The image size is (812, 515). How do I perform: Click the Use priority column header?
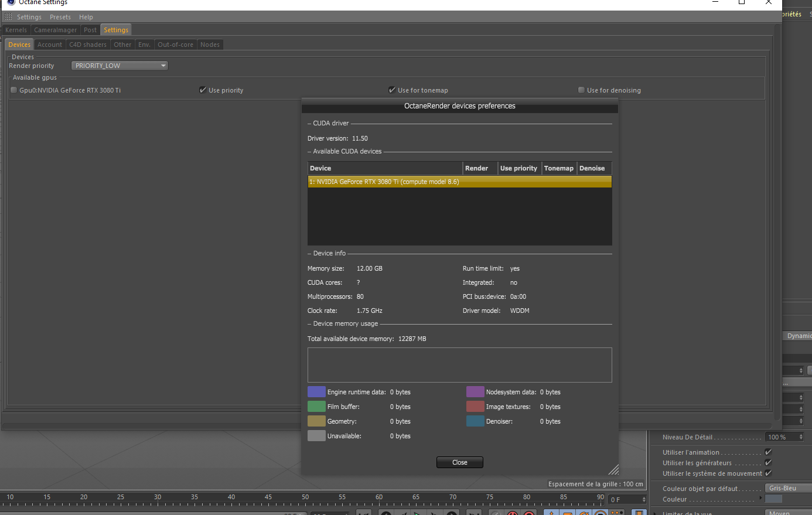click(x=520, y=168)
